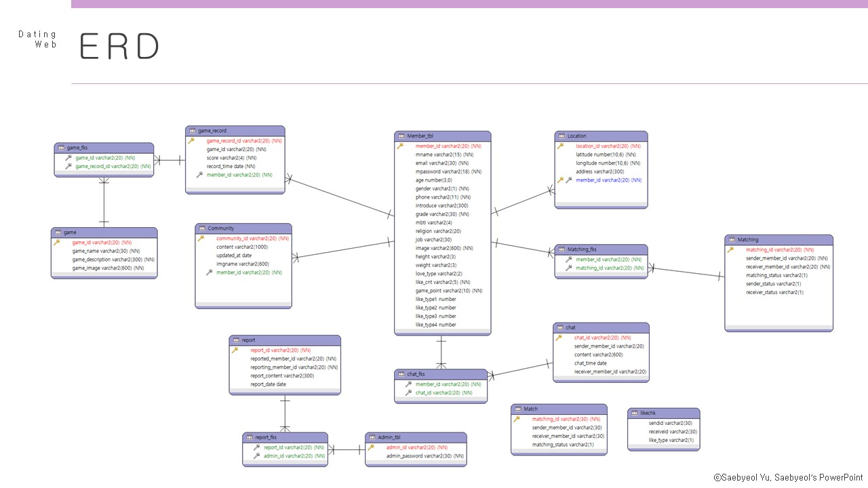This screenshot has height=488, width=868.
Task: Click primary key icon beside community_id
Action: [x=201, y=239]
